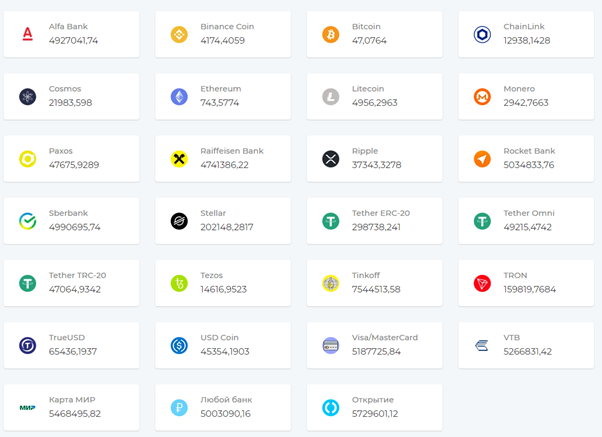Image resolution: width=602 pixels, height=437 pixels.
Task: Click the grey Litecoin icon
Action: pos(331,96)
